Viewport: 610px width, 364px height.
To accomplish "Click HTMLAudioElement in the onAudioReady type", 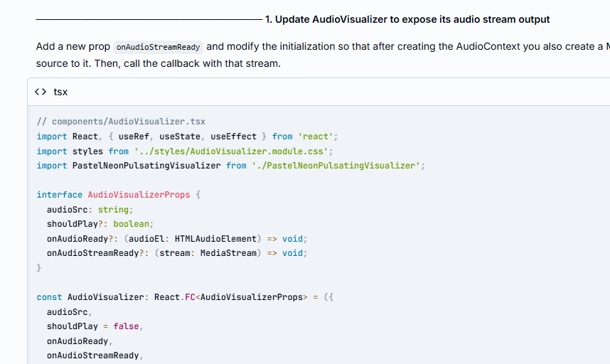I will (215, 239).
